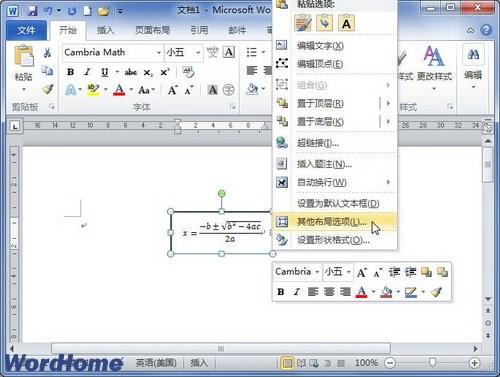
Task: Open the 剪贴板 dialog launcher
Action: [52, 107]
